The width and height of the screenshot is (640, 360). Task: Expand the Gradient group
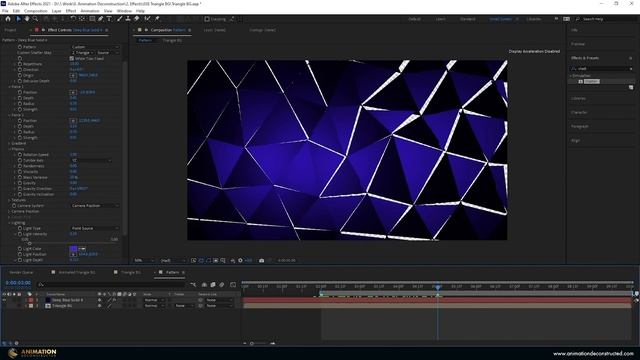tap(9, 144)
